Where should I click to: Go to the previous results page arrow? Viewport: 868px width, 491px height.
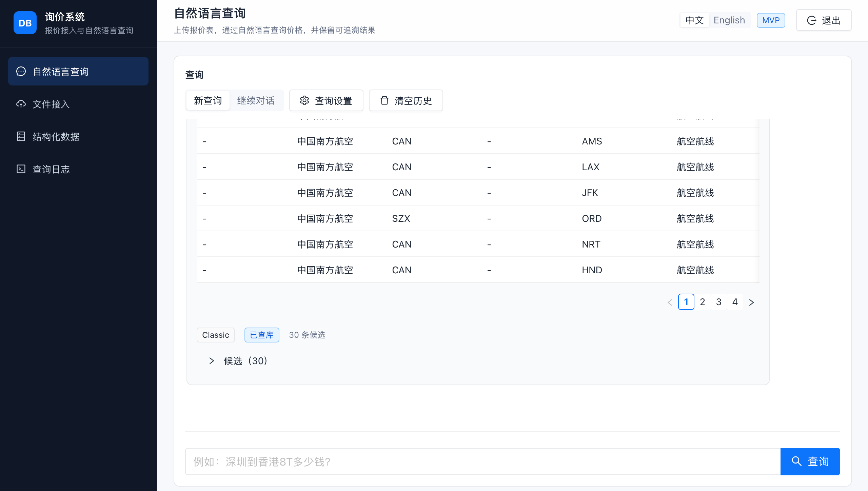coord(670,302)
